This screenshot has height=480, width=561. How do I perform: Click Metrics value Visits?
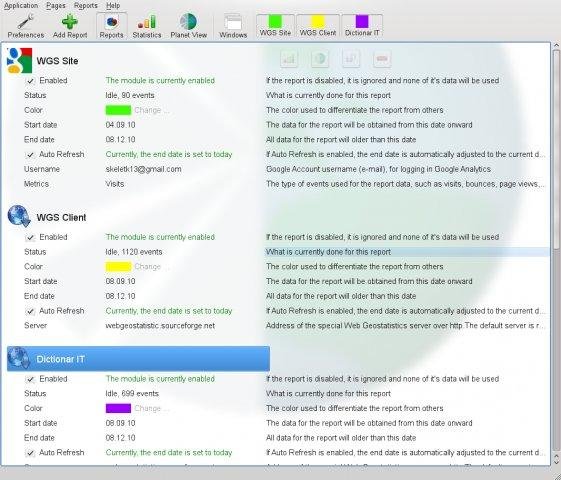[115, 184]
